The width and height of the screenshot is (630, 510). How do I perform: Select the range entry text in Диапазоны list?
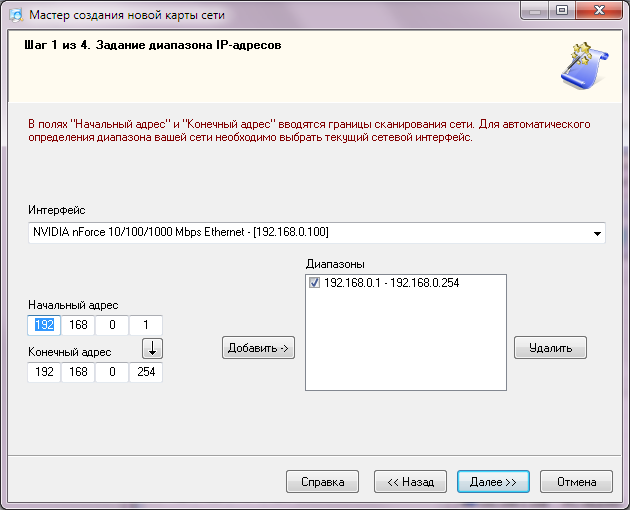pyautogui.click(x=391, y=283)
